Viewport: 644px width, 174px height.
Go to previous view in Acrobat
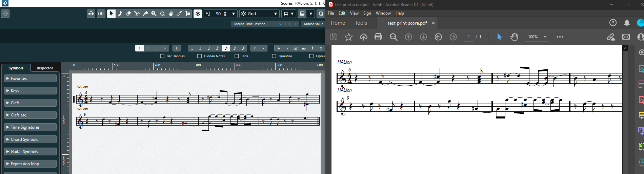click(438, 37)
